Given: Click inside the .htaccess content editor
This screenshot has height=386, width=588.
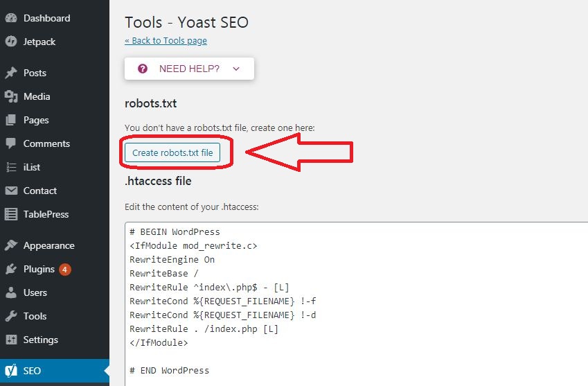Looking at the screenshot, I should 356,304.
